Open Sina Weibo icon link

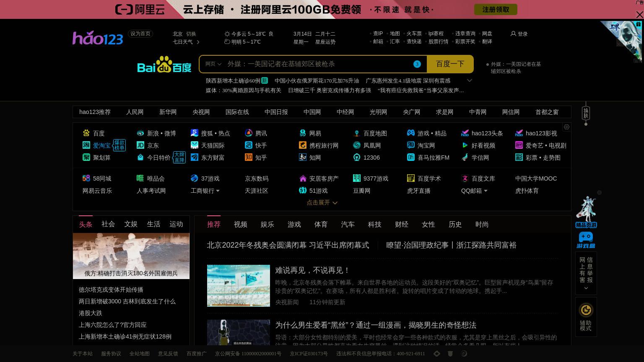(140, 133)
